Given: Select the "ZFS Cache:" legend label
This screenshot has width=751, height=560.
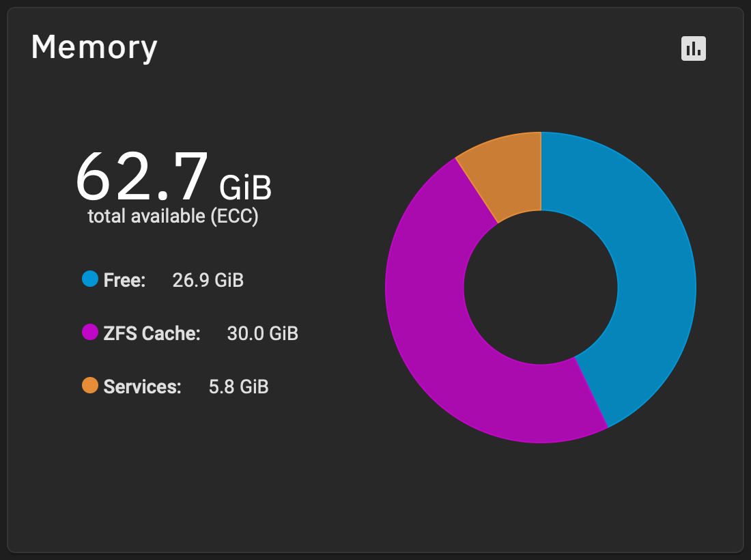Looking at the screenshot, I should click(x=152, y=333).
